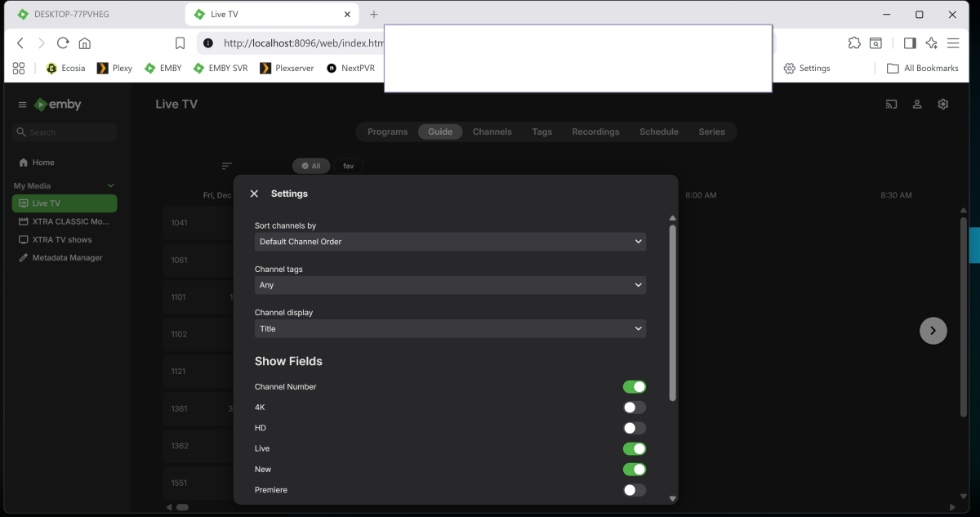Switch to Series tab
The height and width of the screenshot is (517, 980).
(x=711, y=131)
